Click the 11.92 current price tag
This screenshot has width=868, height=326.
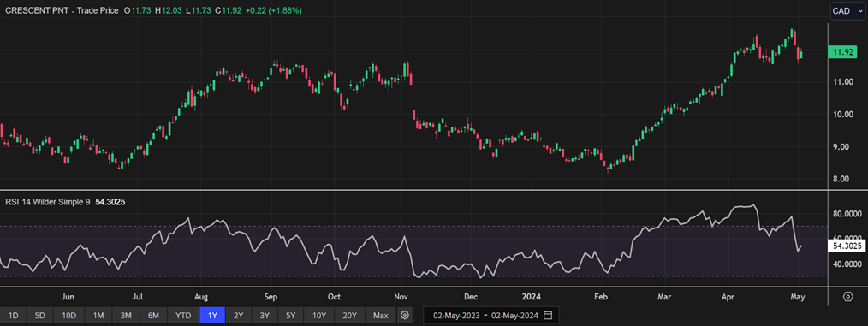click(842, 52)
